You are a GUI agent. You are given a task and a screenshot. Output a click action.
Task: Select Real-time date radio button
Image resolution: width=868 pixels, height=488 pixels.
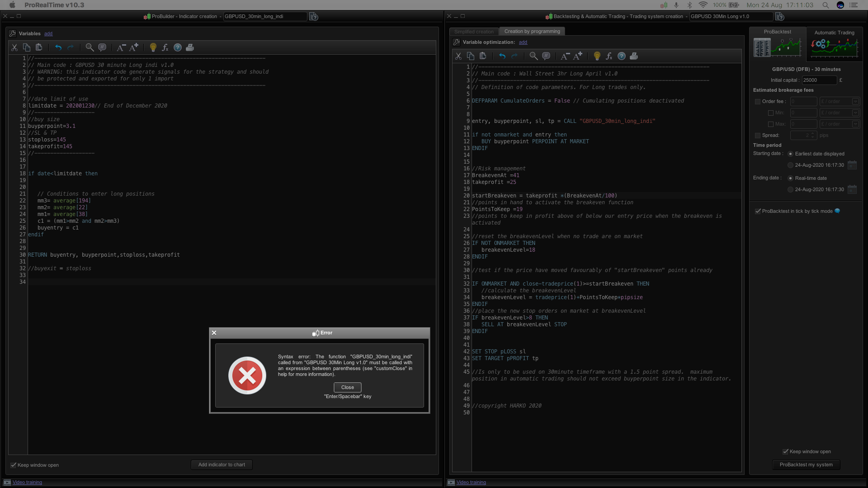pyautogui.click(x=790, y=178)
